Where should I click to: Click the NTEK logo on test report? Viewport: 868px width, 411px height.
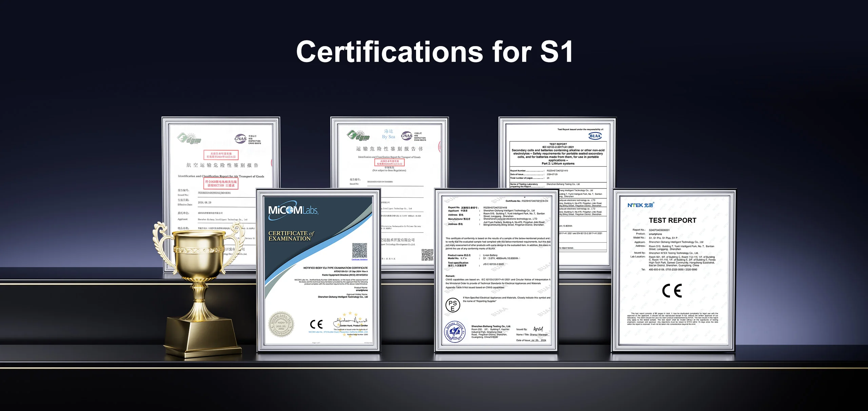(640, 205)
